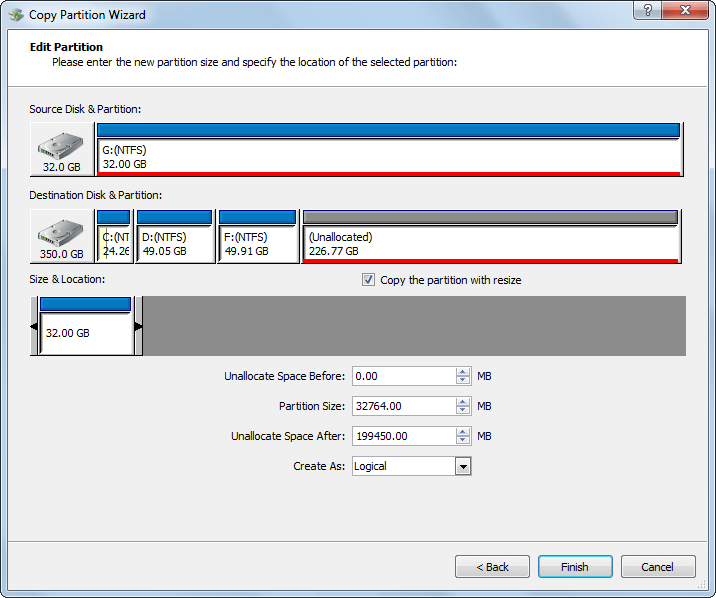Click the Finish button
716x598 pixels.
click(575, 567)
